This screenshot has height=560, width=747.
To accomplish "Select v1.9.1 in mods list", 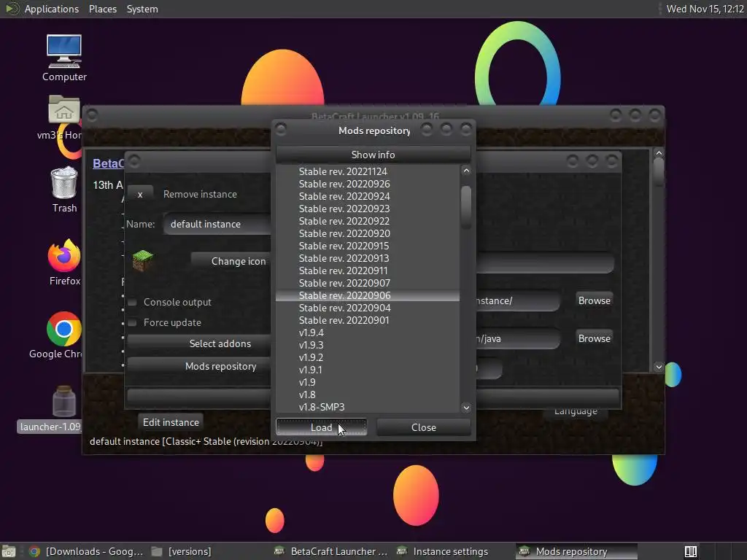I will point(368,370).
